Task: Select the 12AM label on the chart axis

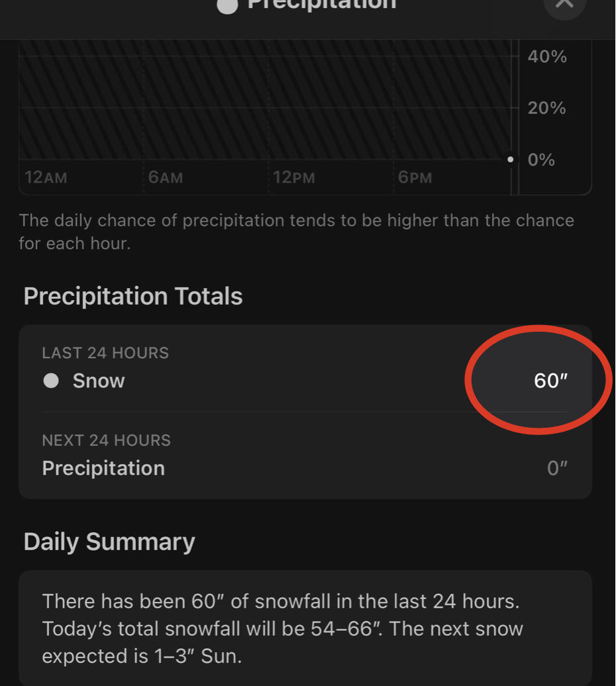Action: point(46,178)
